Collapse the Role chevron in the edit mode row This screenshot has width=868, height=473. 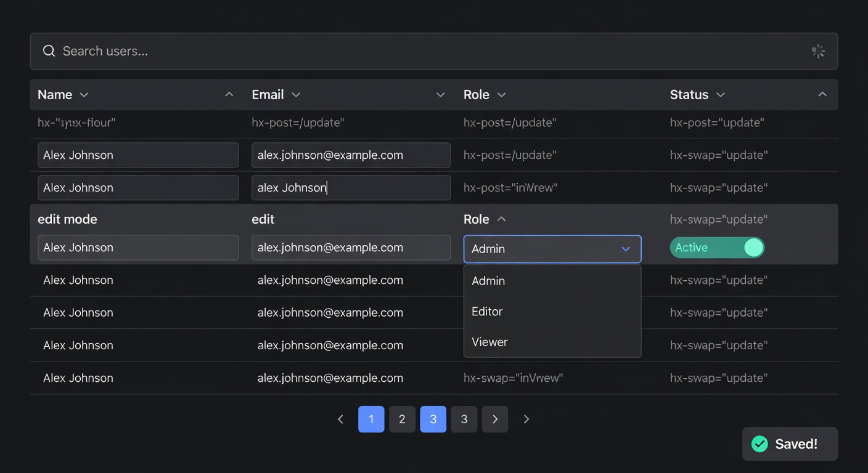click(502, 219)
